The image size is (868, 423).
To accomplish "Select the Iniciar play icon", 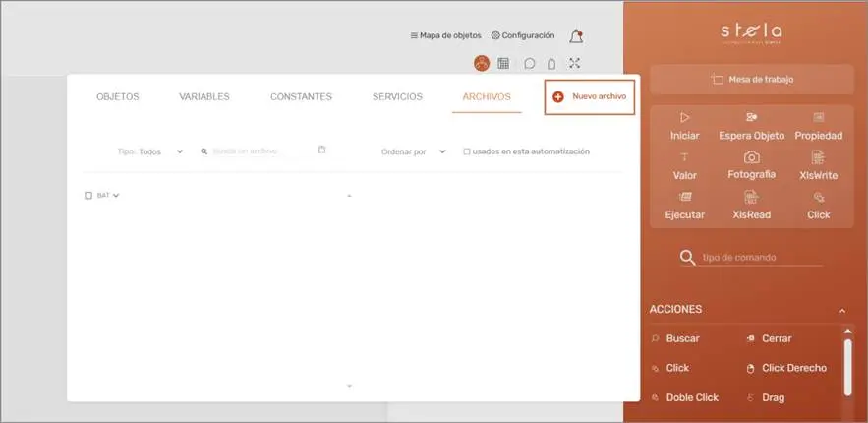I will point(685,117).
